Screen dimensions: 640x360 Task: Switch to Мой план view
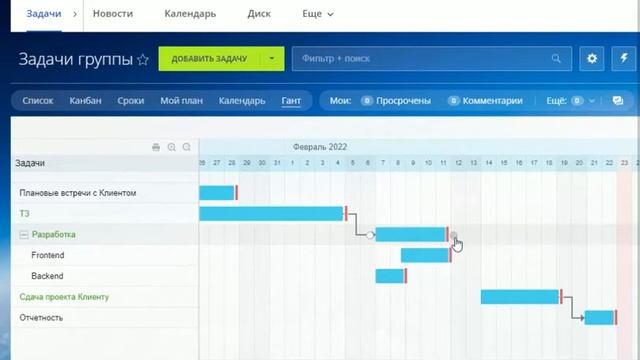pos(181,101)
